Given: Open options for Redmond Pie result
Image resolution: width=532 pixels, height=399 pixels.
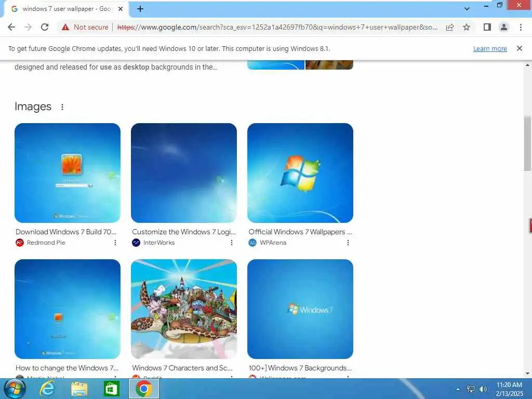Looking at the screenshot, I should [115, 243].
